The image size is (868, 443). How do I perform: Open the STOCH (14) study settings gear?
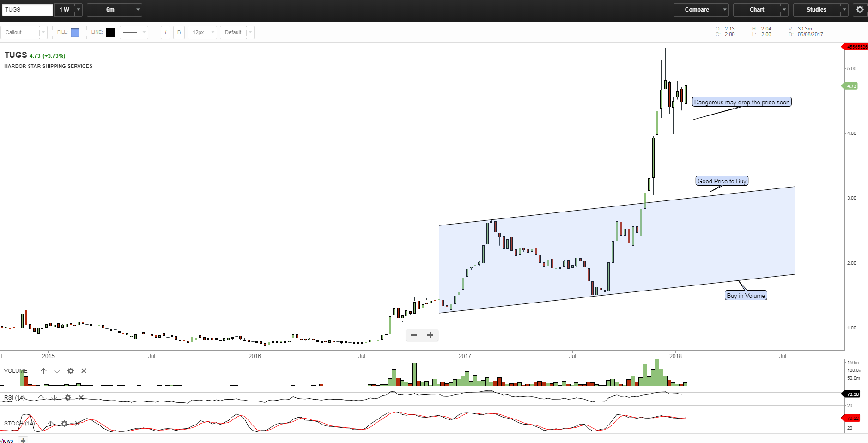point(64,424)
